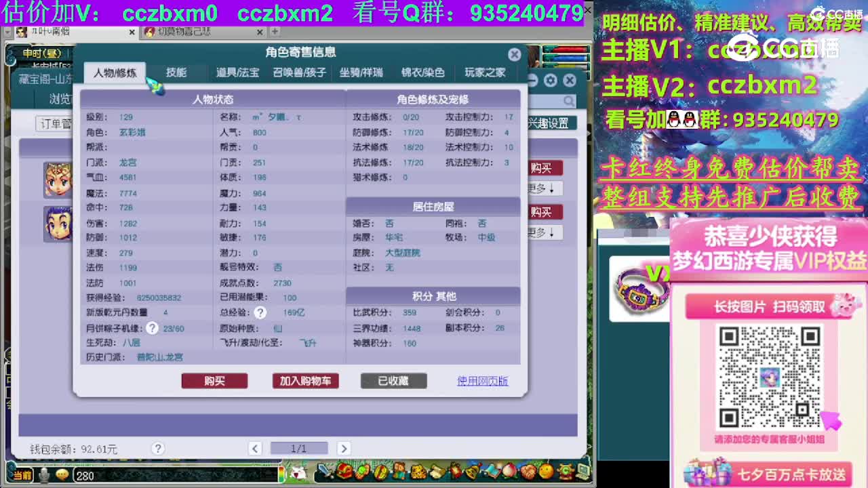
Task: Switch to 玩家之家 tab
Action: (485, 73)
